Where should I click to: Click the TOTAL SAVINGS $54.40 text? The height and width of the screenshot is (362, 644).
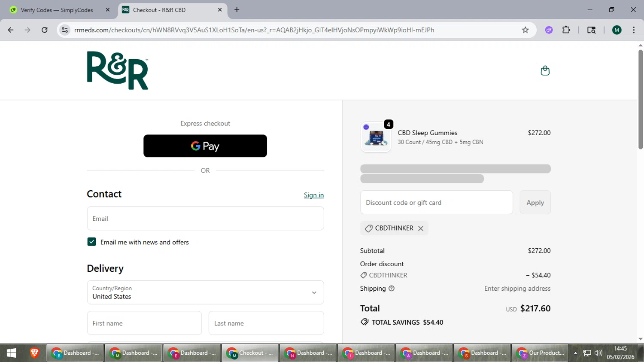407,322
